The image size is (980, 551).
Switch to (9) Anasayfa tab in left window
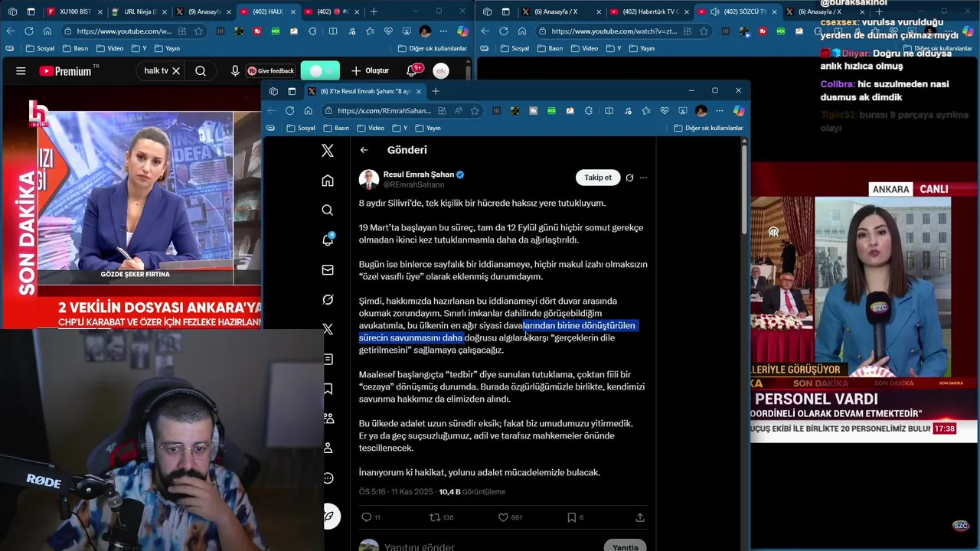203,11
